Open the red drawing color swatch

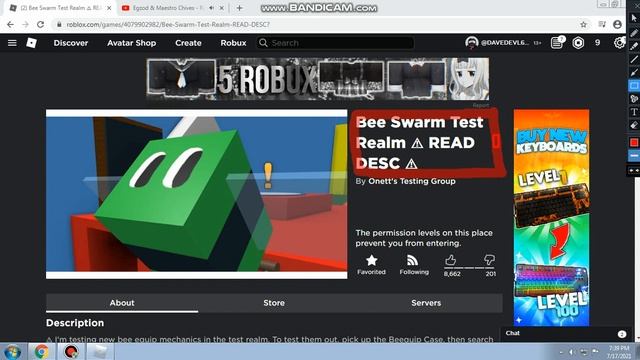tap(634, 142)
